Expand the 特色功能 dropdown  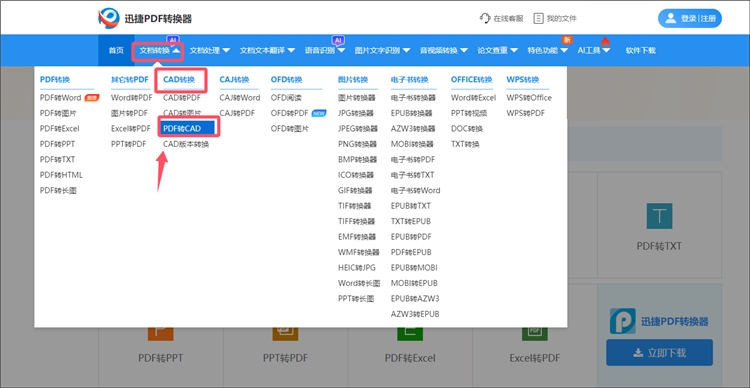point(548,50)
